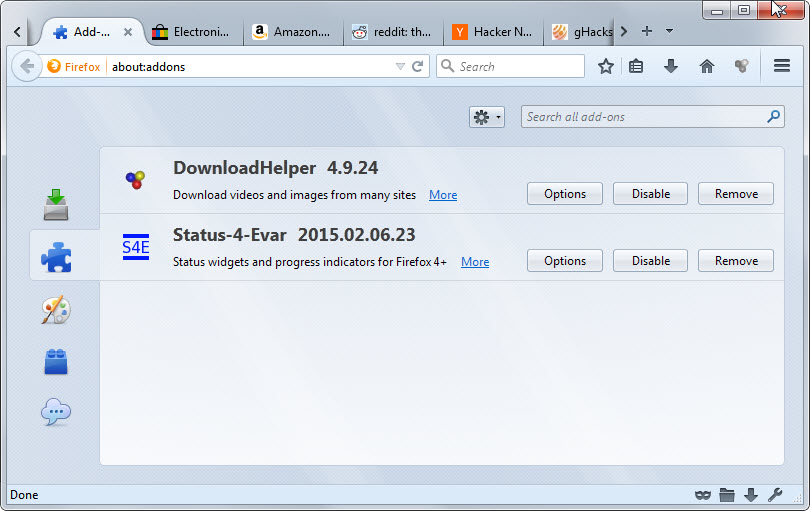Screen dimensions: 810x511
Task: Open the list all tabs dropdown
Action: [x=669, y=31]
